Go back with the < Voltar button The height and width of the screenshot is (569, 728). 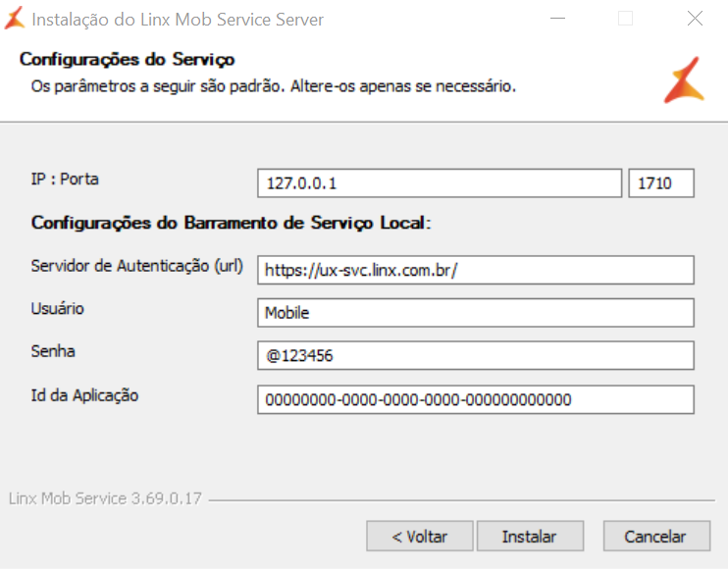coord(420,536)
